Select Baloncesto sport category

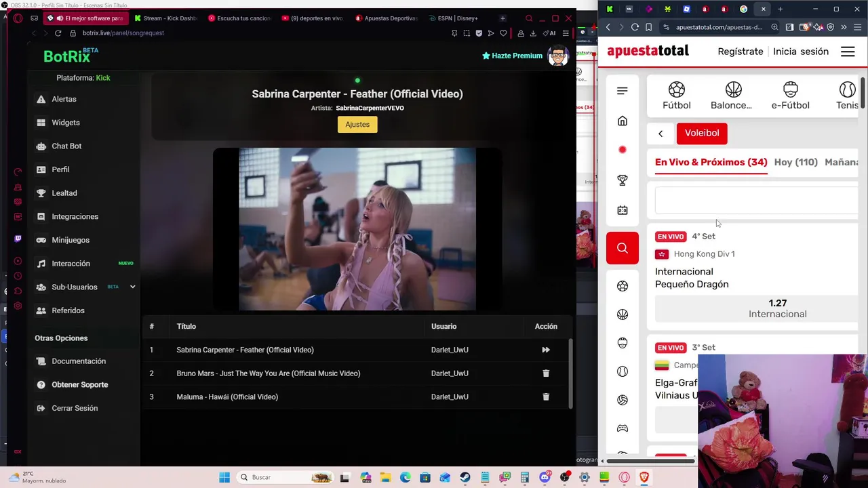tap(732, 96)
